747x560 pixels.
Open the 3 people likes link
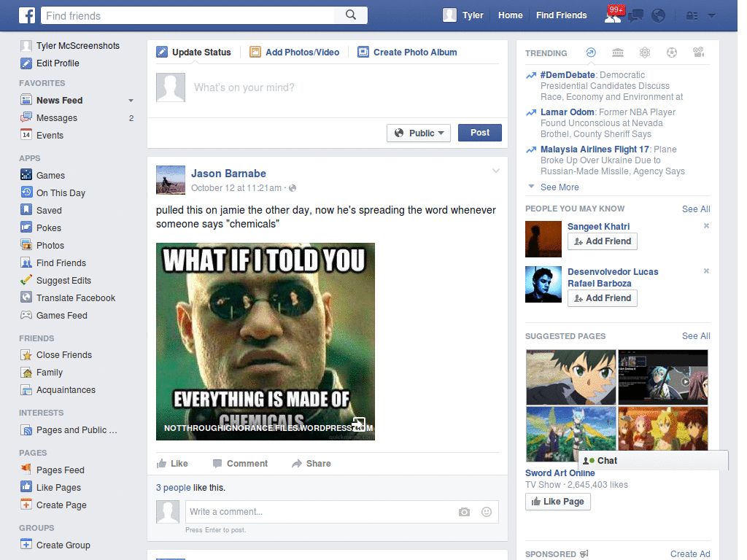[174, 488]
